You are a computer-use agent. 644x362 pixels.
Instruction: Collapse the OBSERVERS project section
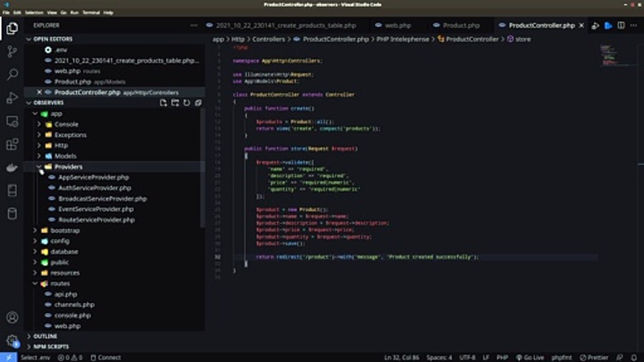[29, 103]
